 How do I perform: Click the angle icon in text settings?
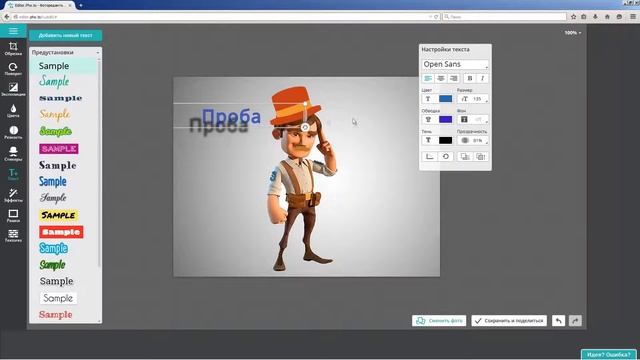429,156
